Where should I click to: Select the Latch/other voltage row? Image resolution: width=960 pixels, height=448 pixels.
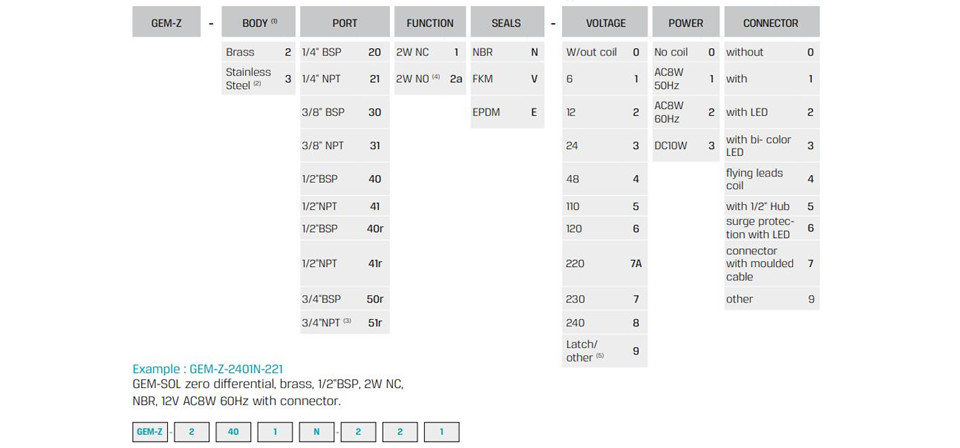[x=604, y=351]
